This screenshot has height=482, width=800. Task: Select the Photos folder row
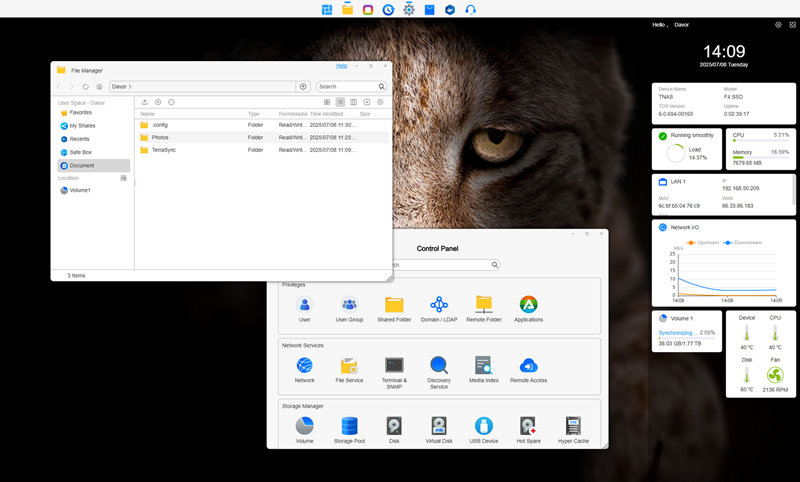(x=160, y=137)
